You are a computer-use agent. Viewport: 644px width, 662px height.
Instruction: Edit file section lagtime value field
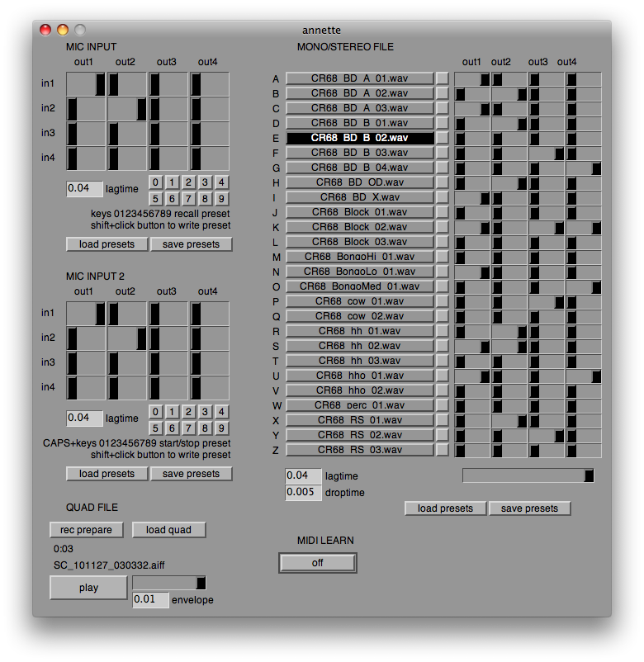click(303, 475)
